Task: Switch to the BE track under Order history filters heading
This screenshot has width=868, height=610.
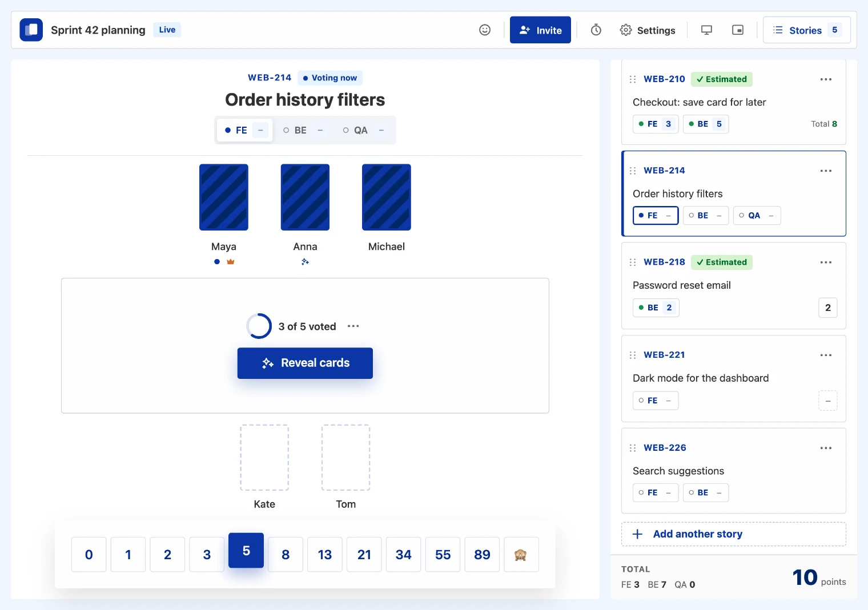Action: 304,130
